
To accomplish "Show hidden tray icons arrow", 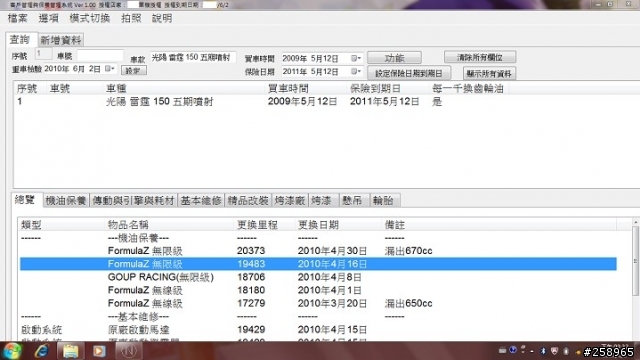I will (532, 351).
